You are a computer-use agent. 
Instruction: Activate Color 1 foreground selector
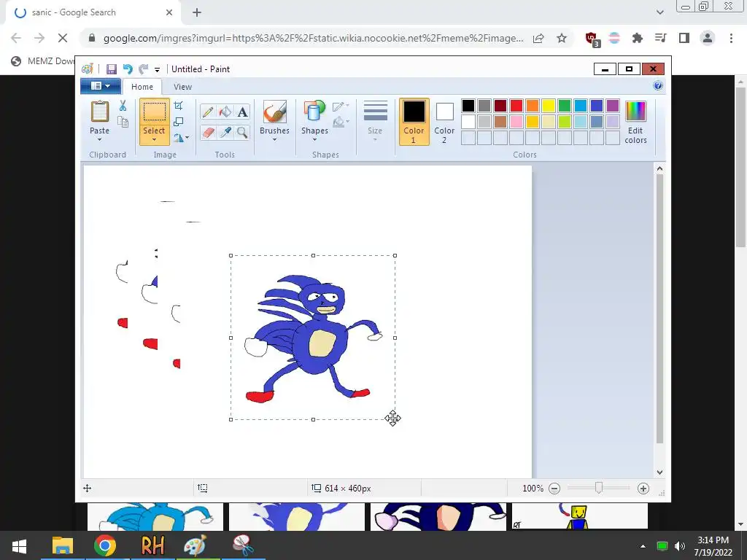[x=414, y=122]
